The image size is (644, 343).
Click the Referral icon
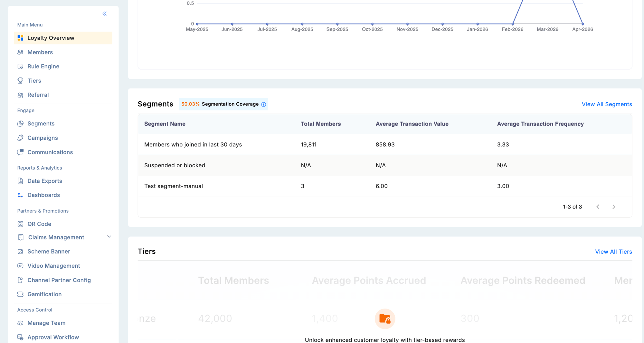point(20,95)
